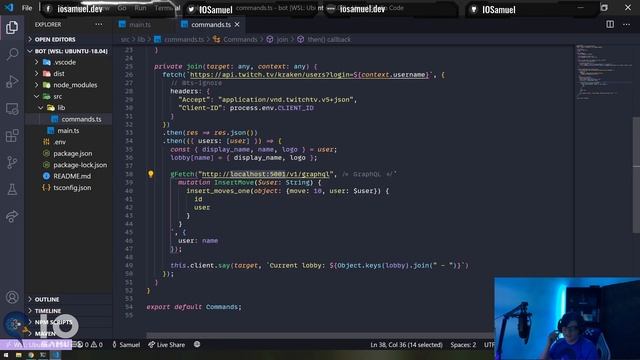640x360 pixels.
Task: Click the Windows Start button
Action: pos(6,356)
